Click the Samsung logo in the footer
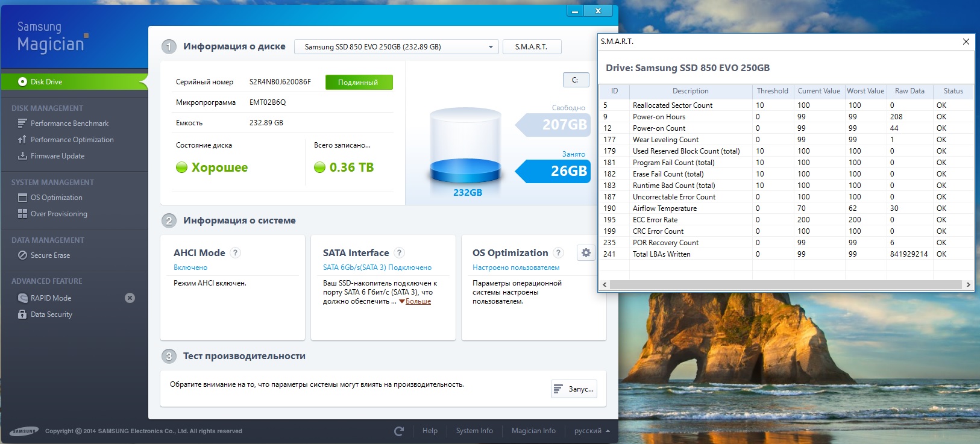 point(24,431)
